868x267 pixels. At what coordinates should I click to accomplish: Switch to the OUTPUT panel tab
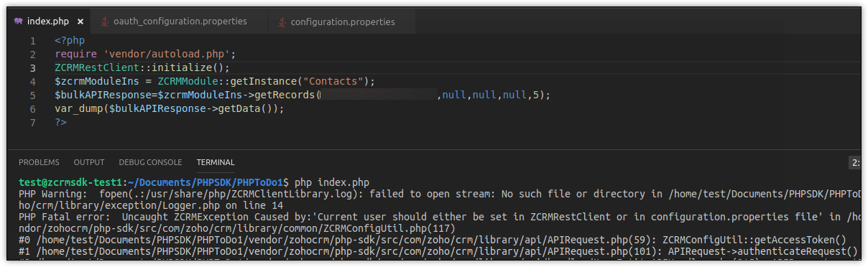[x=89, y=162]
